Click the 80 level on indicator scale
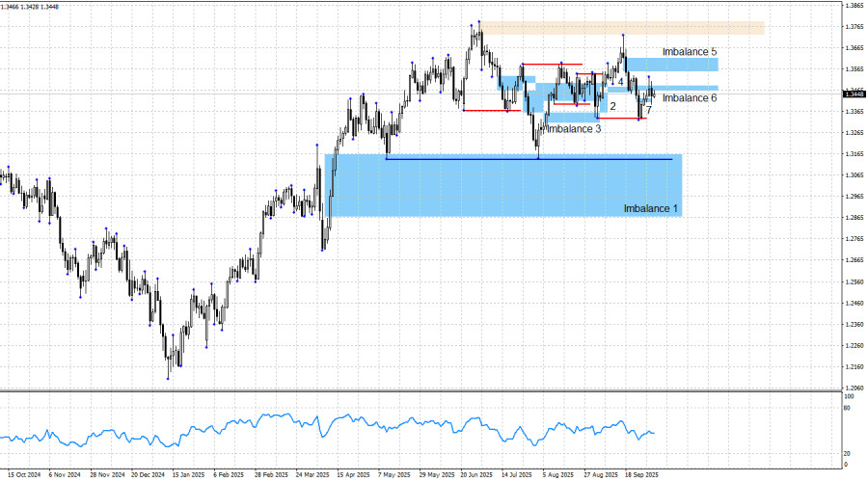 click(x=848, y=410)
